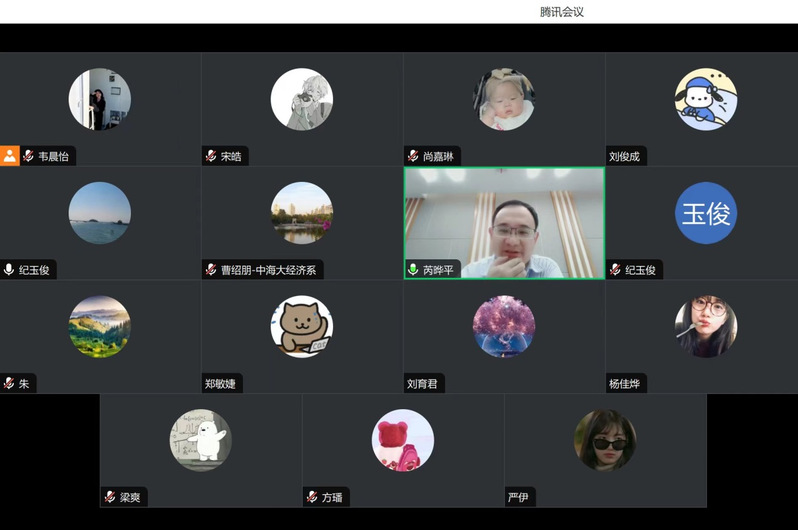Click the name label 刘俊成
798x530 pixels.
click(624, 156)
